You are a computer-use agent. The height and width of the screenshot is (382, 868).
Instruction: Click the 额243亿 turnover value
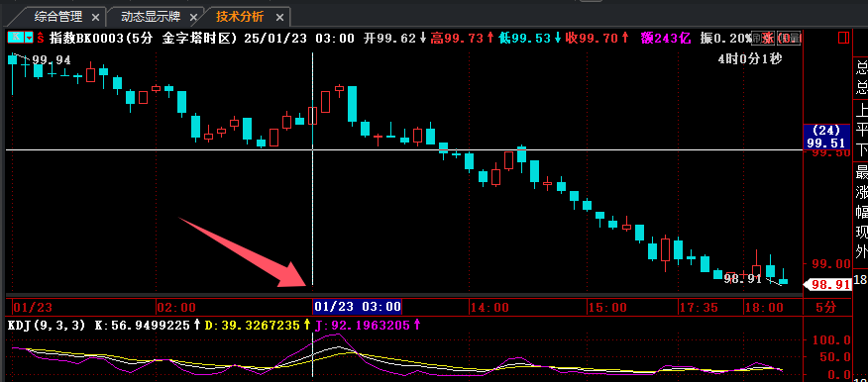click(666, 39)
